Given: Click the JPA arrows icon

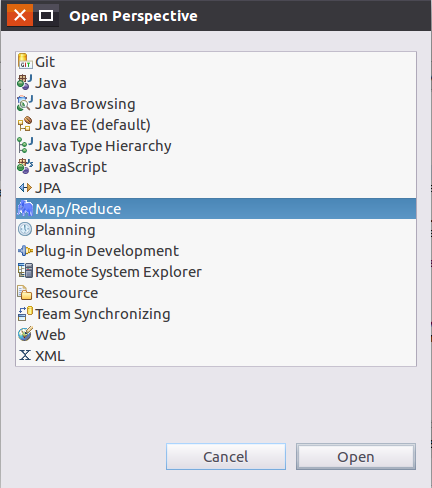Looking at the screenshot, I should [25, 188].
